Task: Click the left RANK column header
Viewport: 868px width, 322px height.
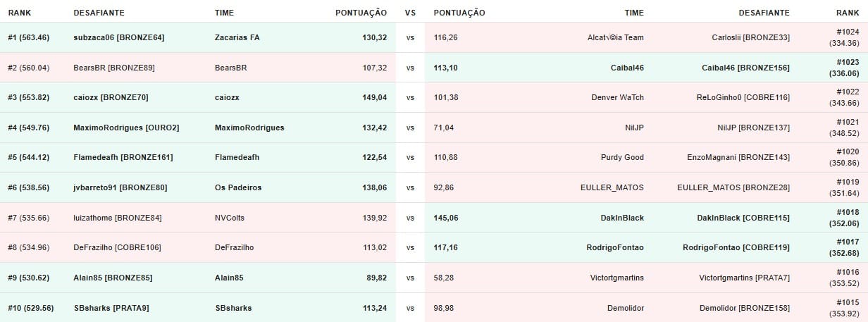Action: (19, 13)
